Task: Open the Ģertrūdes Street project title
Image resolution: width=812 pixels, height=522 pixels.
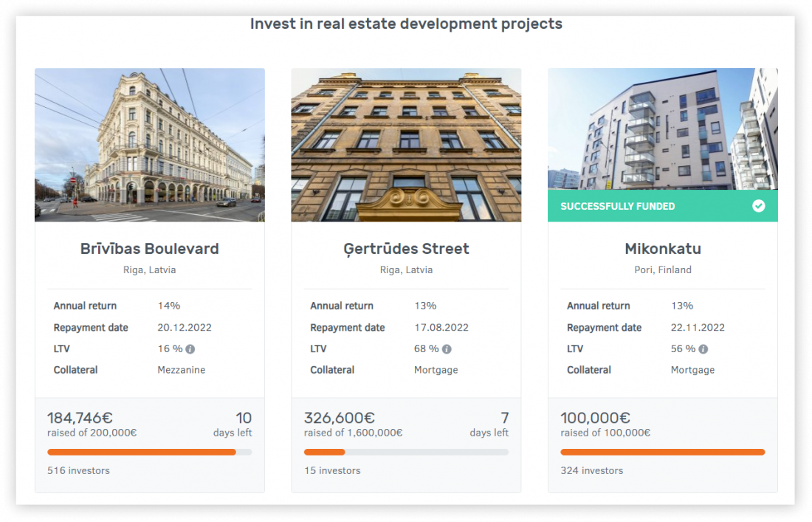Action: (406, 249)
